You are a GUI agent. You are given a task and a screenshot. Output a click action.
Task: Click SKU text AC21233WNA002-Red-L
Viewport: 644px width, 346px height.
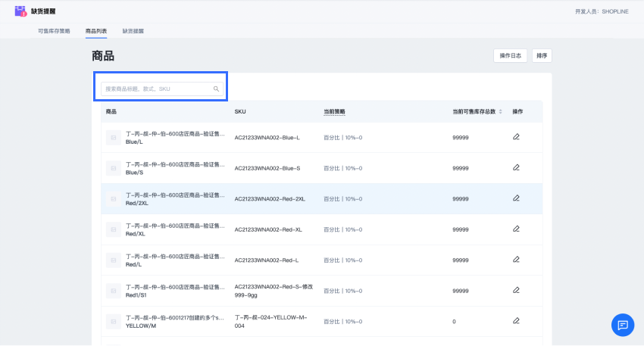coord(267,260)
